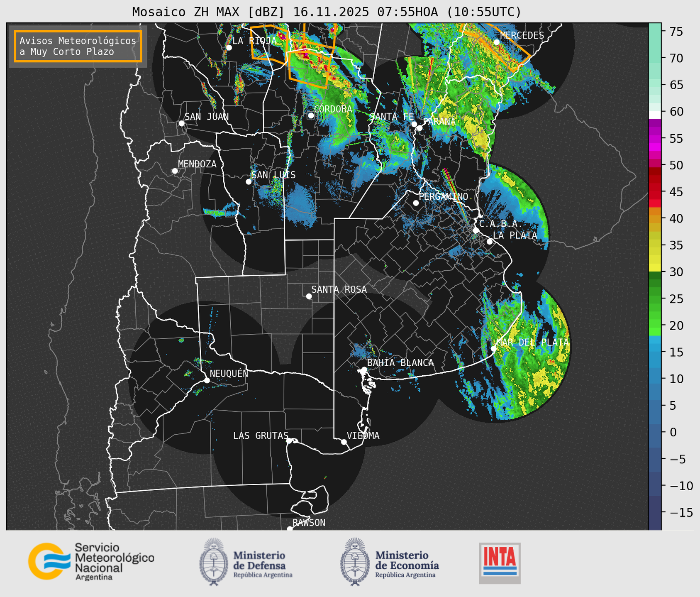Screen dimensions: 700x597
Task: Click the SANTA FE city marker dot
Action: click(414, 124)
